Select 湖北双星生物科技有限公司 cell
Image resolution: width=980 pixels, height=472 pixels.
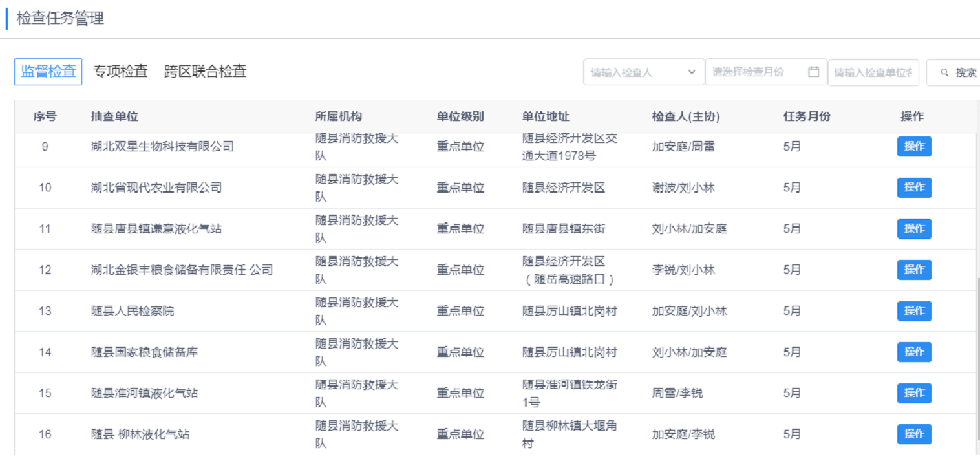tap(162, 147)
